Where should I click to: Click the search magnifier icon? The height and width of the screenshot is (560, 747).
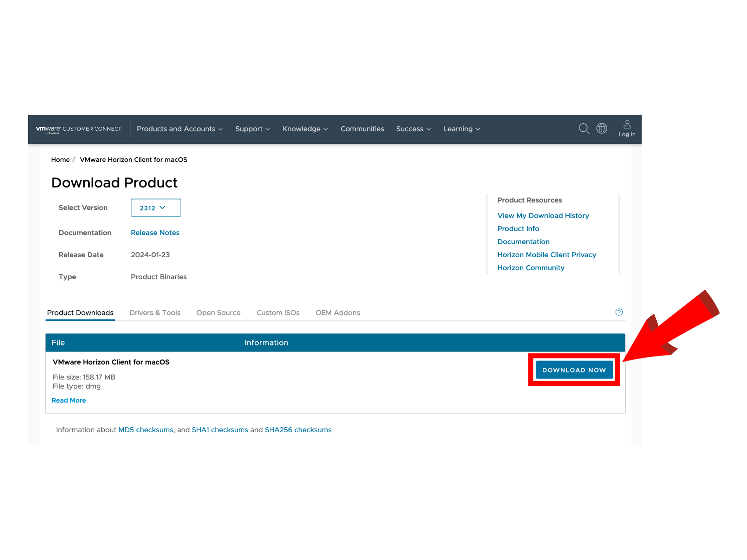click(583, 129)
